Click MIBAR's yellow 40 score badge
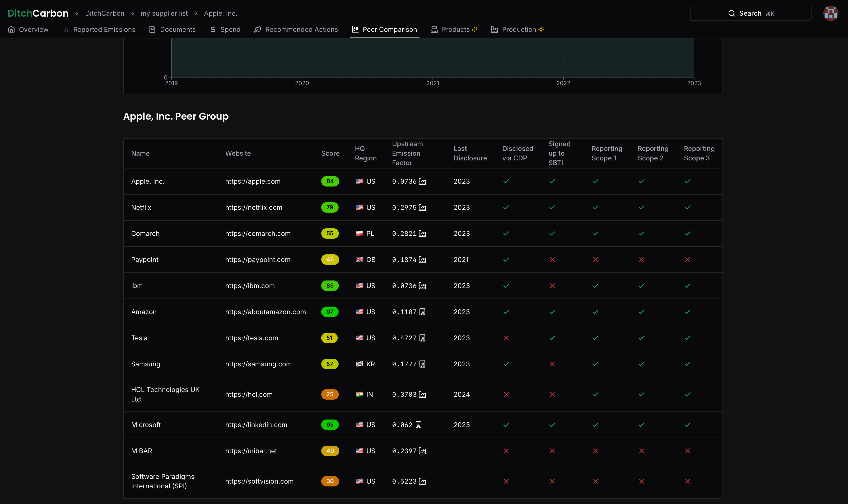Image resolution: width=848 pixels, height=504 pixels. [x=330, y=451]
